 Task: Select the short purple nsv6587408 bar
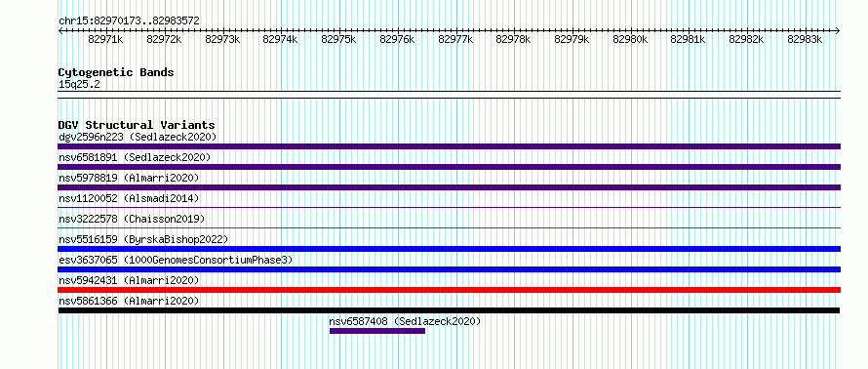tap(377, 331)
